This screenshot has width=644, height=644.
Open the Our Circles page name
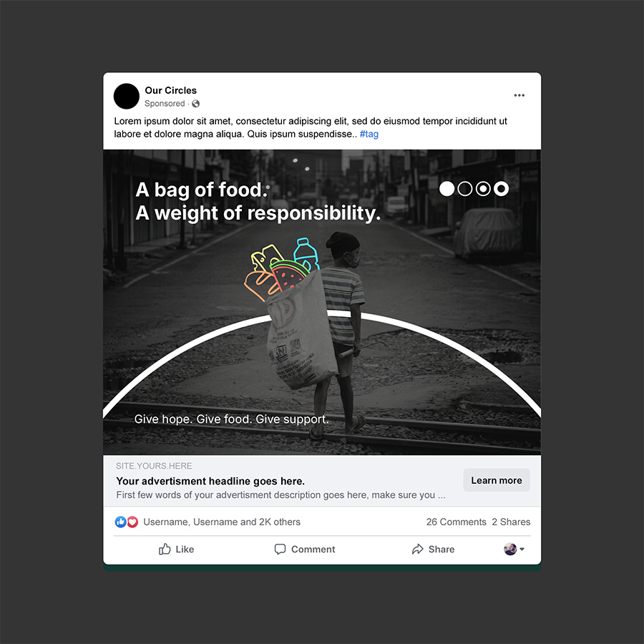[x=171, y=90]
